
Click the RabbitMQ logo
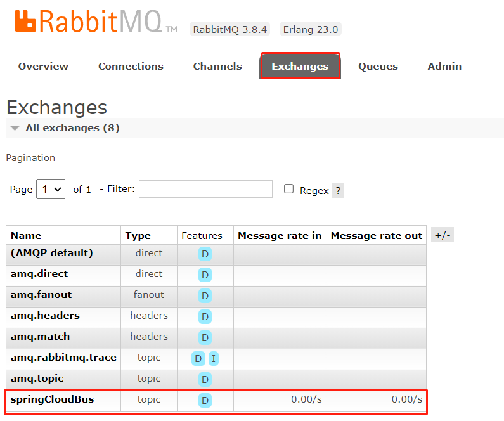click(96, 21)
